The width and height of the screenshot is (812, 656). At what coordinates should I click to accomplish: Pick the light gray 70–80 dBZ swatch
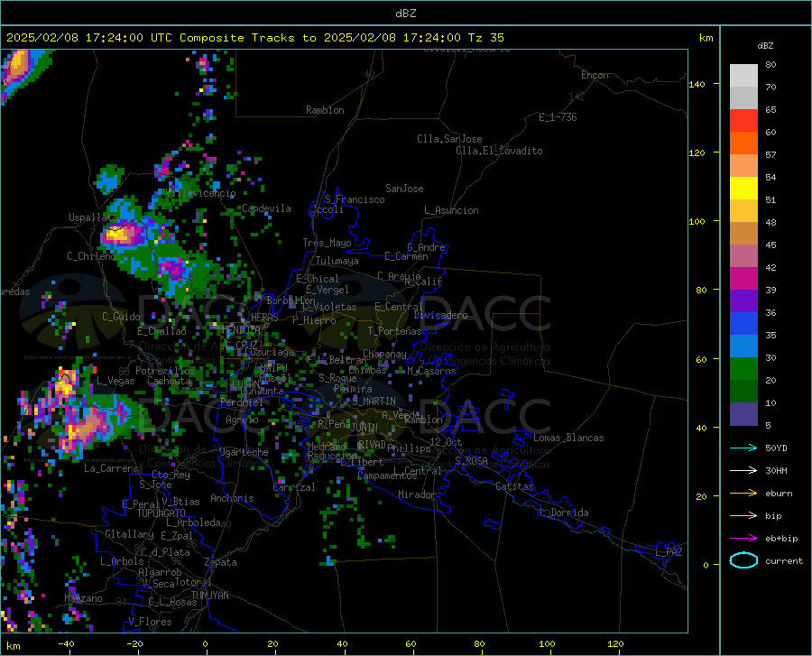(743, 76)
